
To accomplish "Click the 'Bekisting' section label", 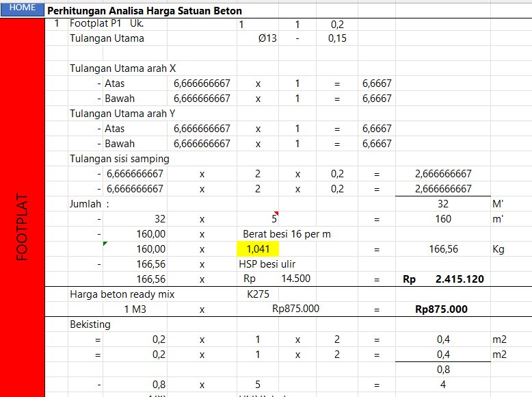I will (90, 324).
